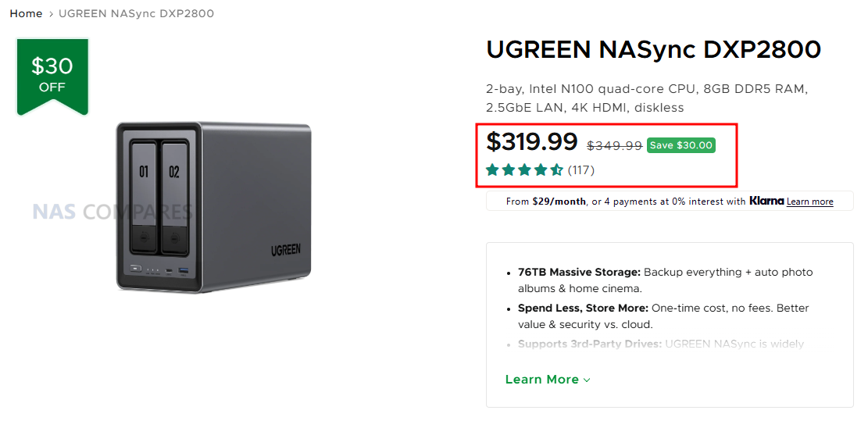
Task: Click the UGREEN logo on the NAS image
Action: tap(293, 250)
